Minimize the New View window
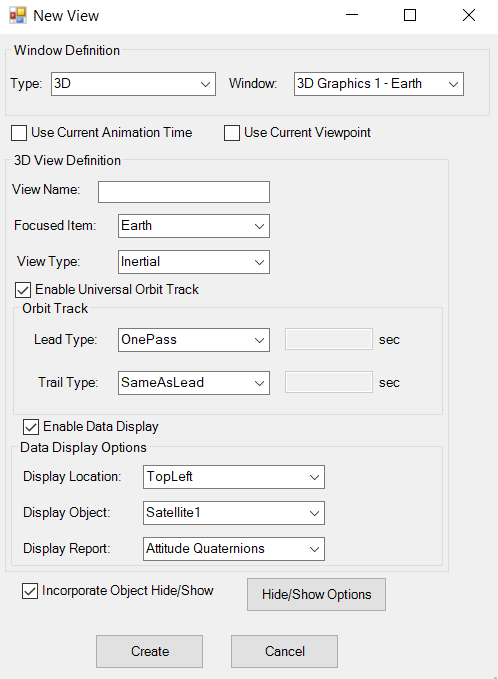498x679 pixels. coord(352,16)
